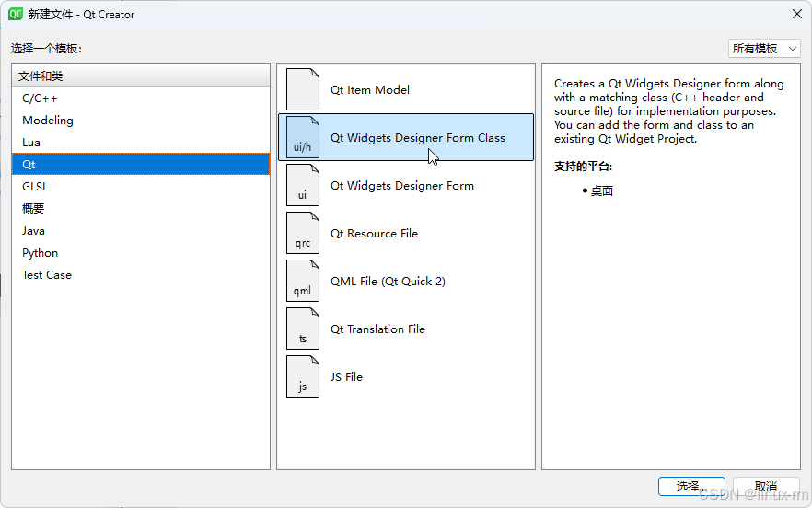Click the 选择... confirm button
Viewport: 812px width, 508px height.
tap(691, 486)
